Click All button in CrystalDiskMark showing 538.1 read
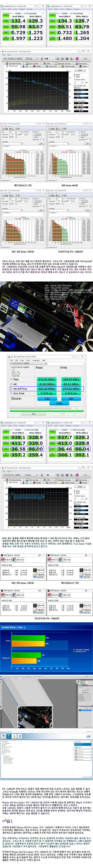Image resolution: width=93 pixels, height=868 pixels. (6, 432)
